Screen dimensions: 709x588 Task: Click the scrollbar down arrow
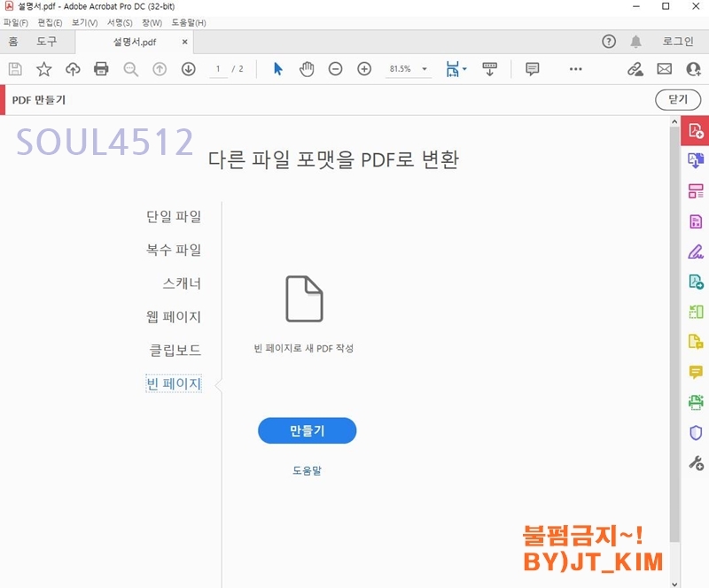pos(674,584)
